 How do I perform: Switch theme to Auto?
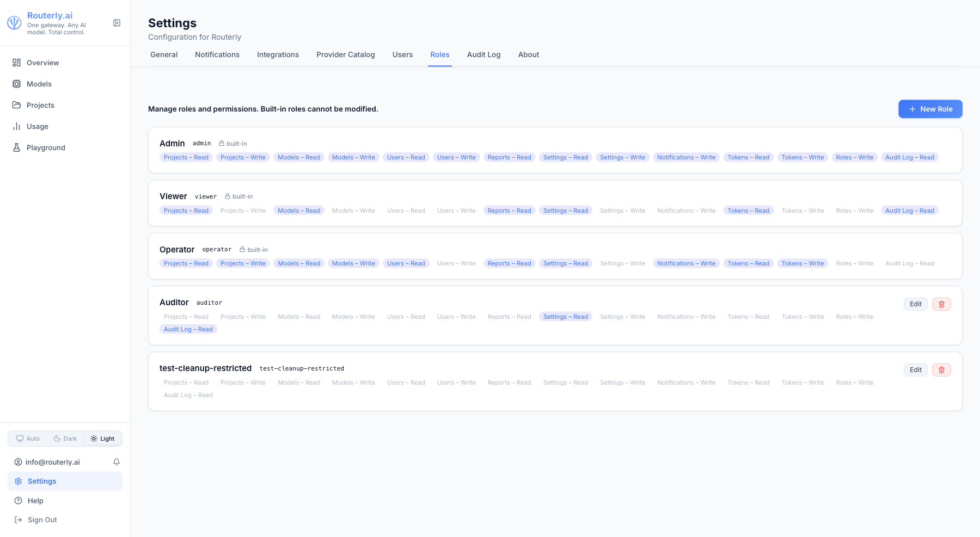point(28,439)
